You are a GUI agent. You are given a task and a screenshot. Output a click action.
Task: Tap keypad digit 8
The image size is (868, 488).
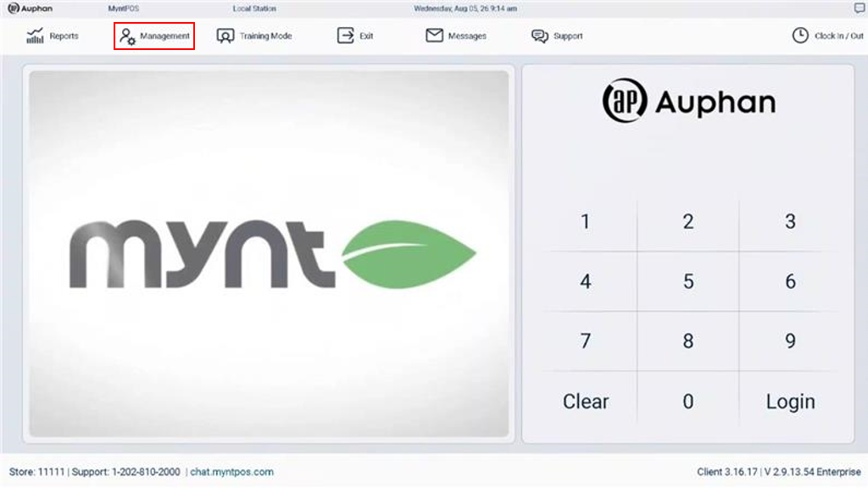point(688,341)
